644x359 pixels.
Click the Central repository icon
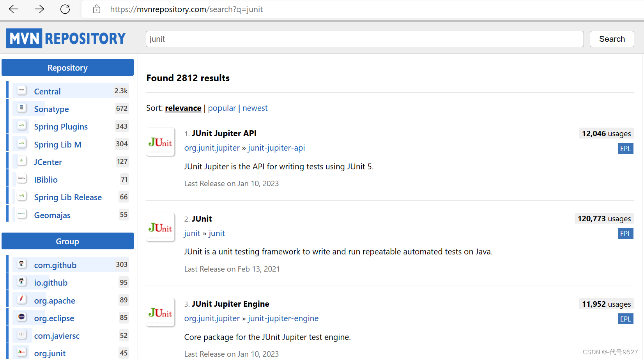(x=22, y=91)
